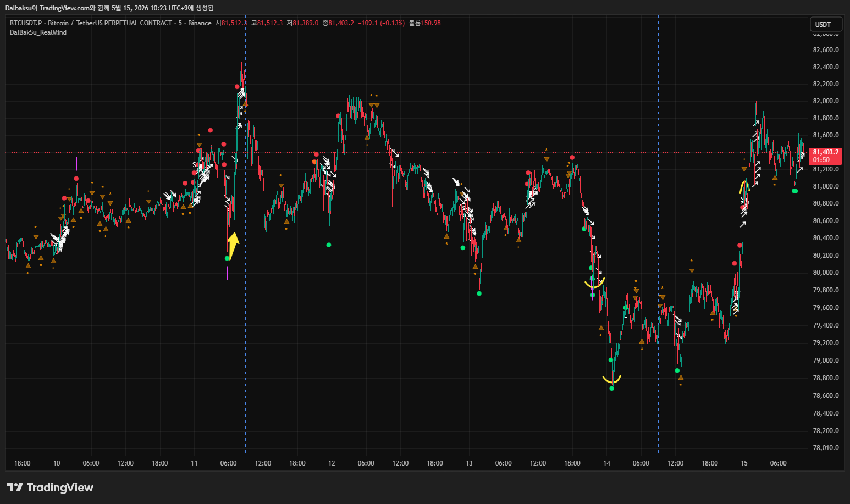Click the current price label 81,403.2

click(x=826, y=156)
